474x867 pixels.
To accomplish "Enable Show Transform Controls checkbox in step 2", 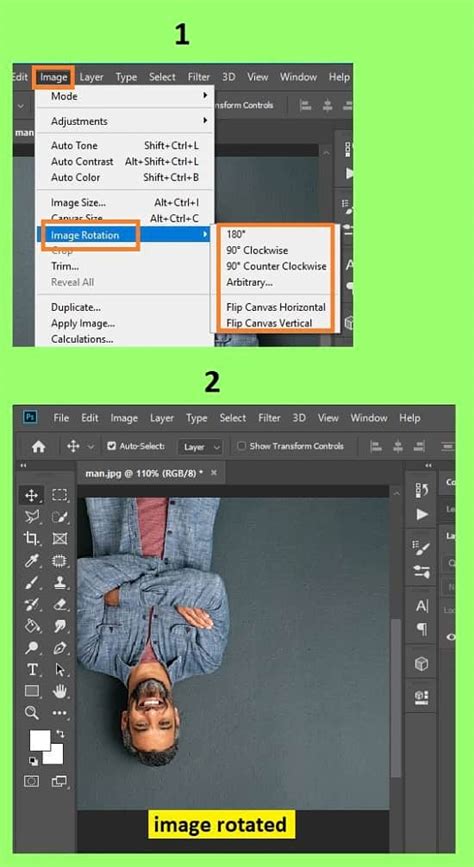I will pyautogui.click(x=241, y=446).
